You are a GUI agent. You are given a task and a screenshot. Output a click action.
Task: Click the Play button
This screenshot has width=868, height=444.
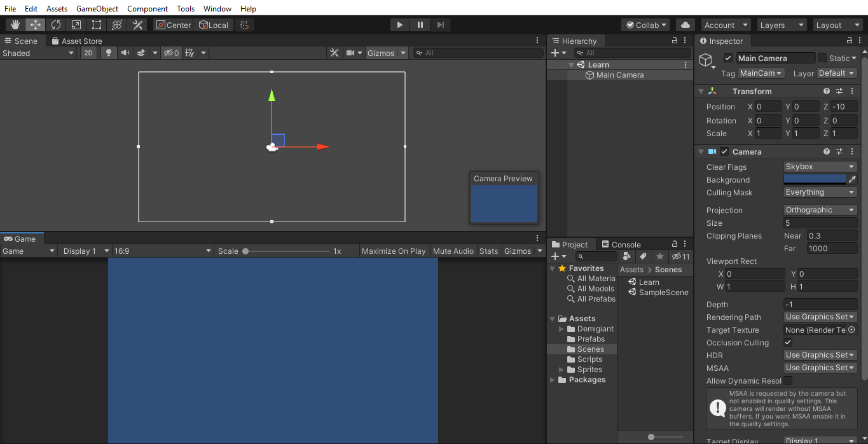pyautogui.click(x=400, y=25)
